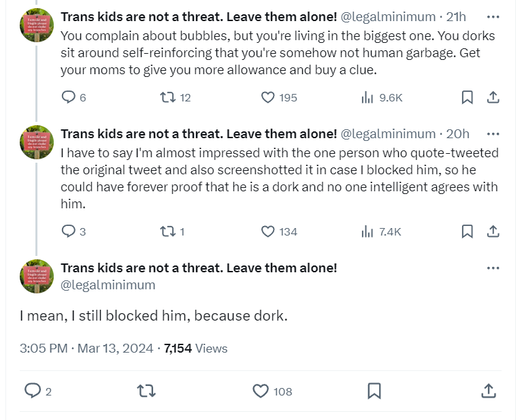View analytics showing 9.6K views
The width and height of the screenshot is (522, 420).
[368, 97]
